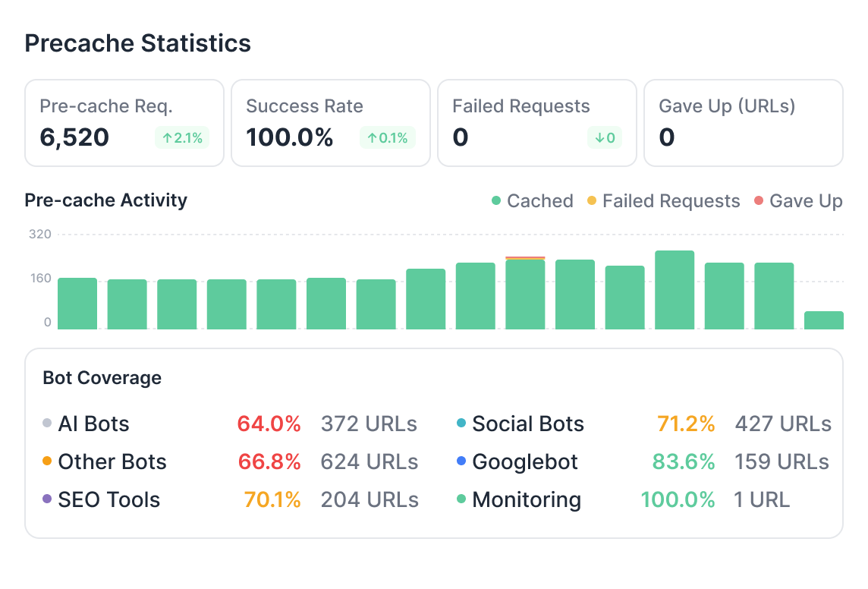
Task: Click the 66.8% coverage value
Action: click(269, 461)
